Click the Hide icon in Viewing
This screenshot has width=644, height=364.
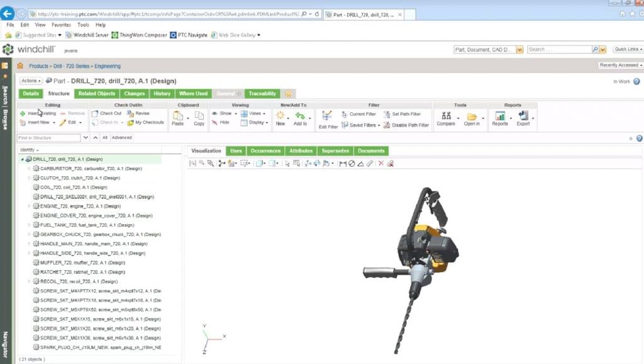(214, 123)
